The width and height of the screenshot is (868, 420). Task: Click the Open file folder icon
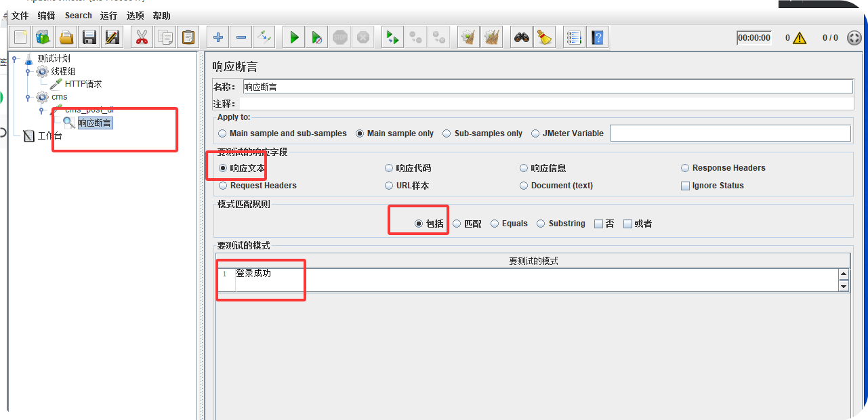tap(66, 37)
